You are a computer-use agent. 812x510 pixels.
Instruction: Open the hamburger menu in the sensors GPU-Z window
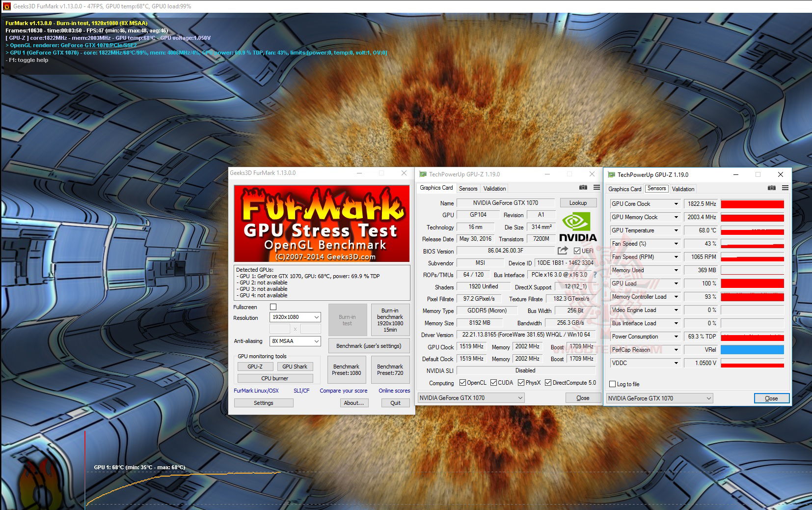(x=785, y=188)
